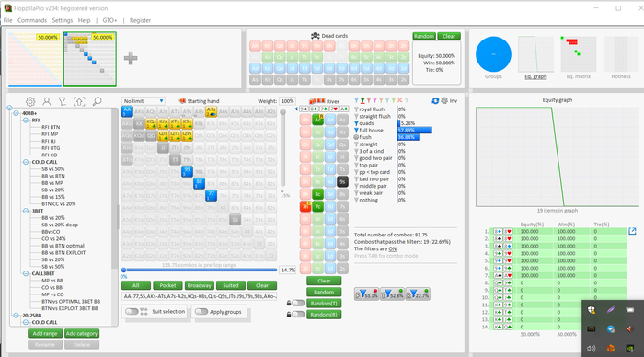The image size is (644, 357).
Task: Collapse the root tree node at top
Action: pos(9,108)
